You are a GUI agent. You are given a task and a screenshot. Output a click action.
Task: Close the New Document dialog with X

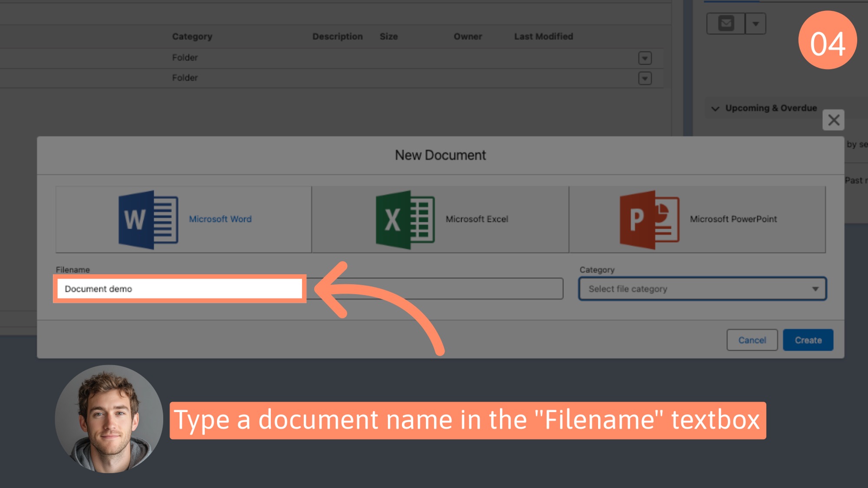point(833,120)
